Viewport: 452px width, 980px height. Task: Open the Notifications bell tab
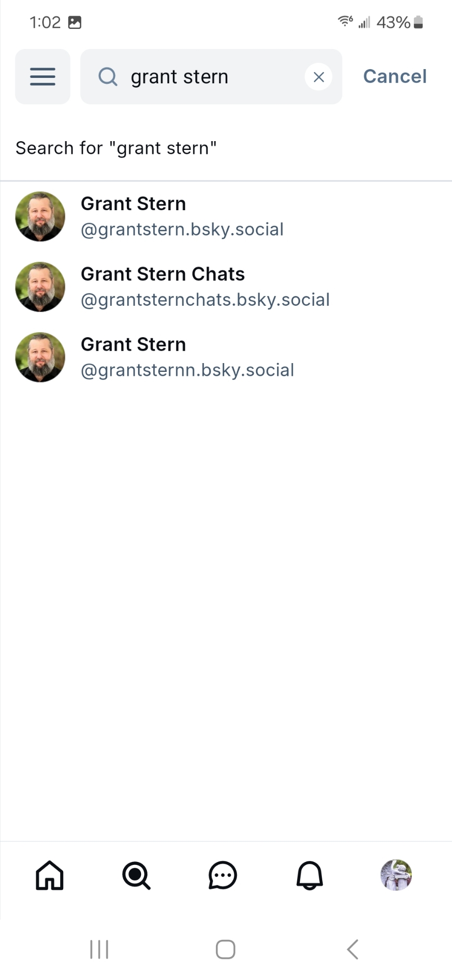click(309, 875)
